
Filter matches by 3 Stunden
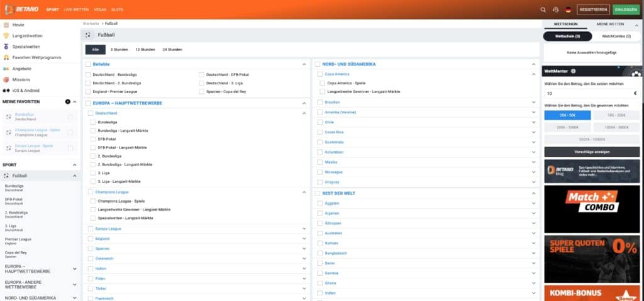pos(119,49)
